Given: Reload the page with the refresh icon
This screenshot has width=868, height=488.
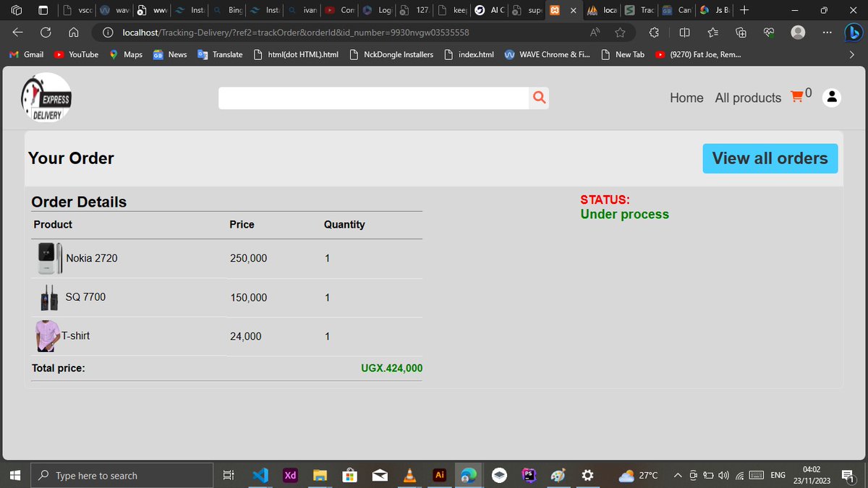Looking at the screenshot, I should click(x=46, y=33).
